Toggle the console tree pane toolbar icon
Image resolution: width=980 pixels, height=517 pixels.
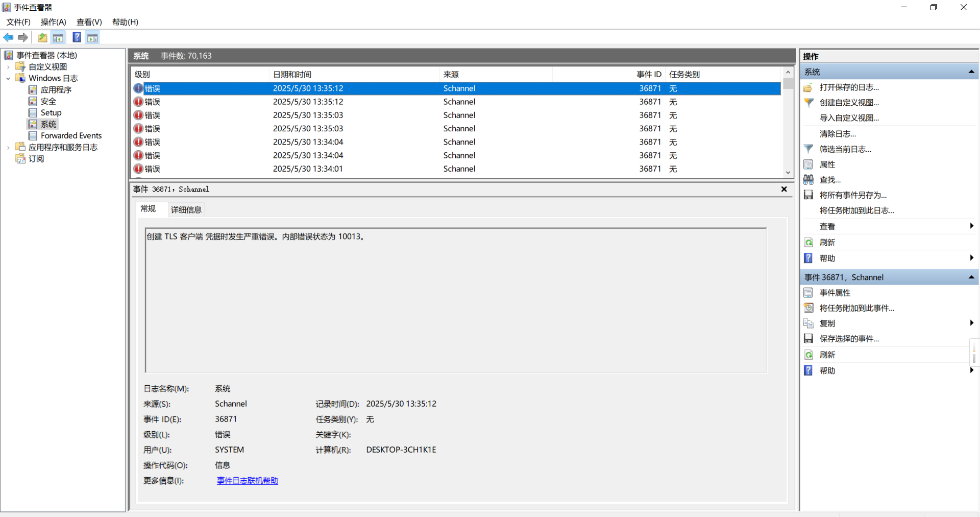(58, 37)
